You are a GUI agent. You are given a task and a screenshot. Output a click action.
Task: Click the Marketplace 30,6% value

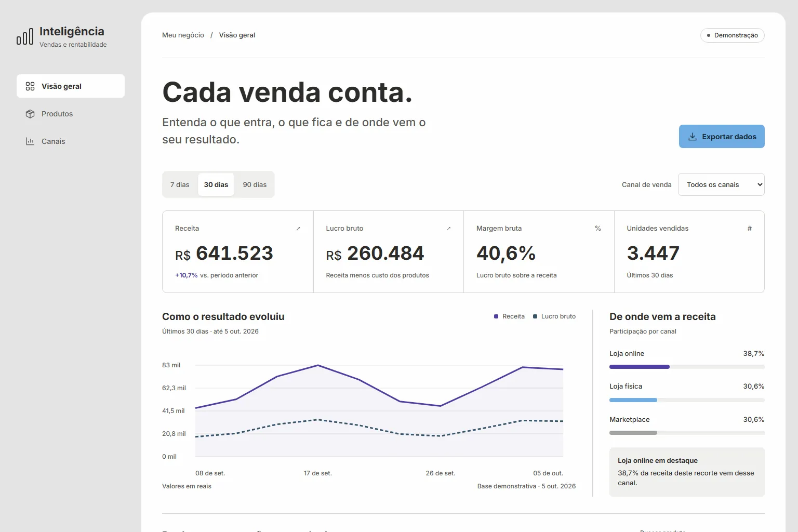click(754, 420)
